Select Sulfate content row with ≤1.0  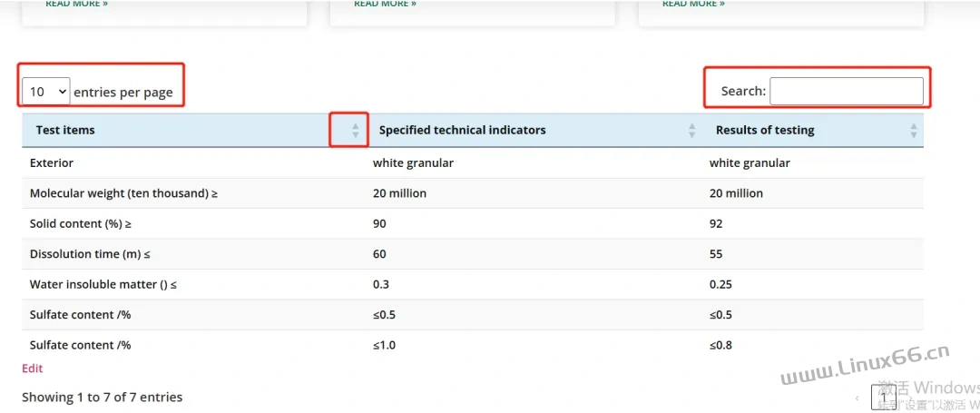[473, 345]
